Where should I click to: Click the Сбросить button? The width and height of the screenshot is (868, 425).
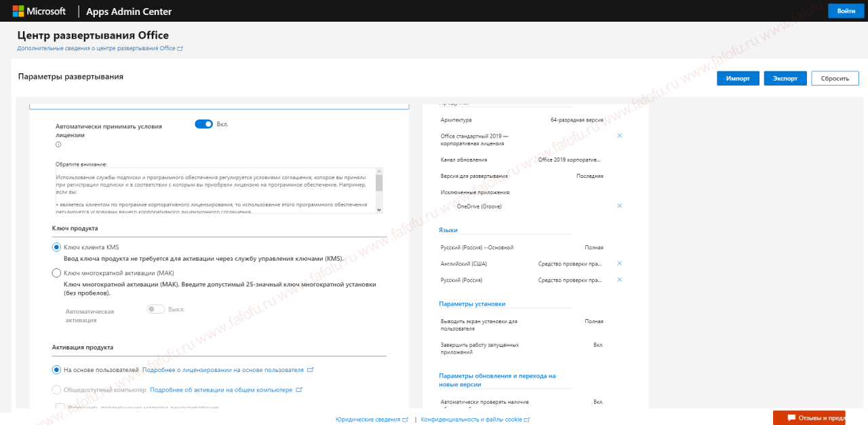point(835,78)
